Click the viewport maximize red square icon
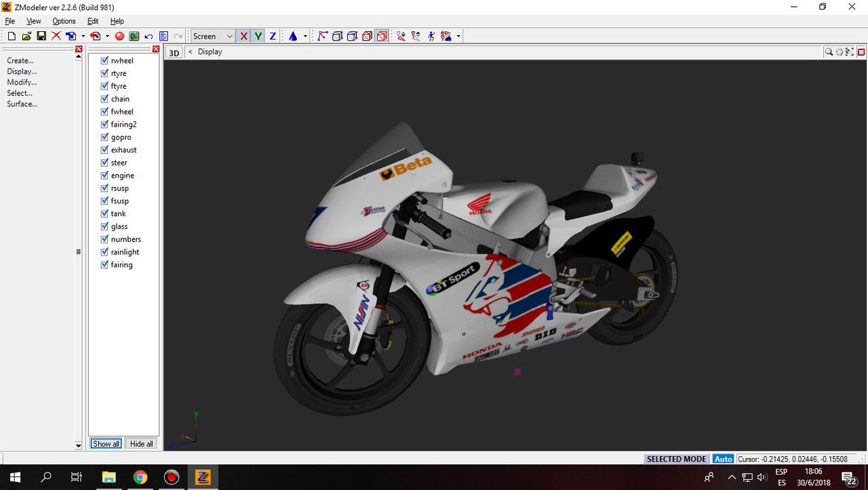Screen dimensions: 868x490 click(x=861, y=52)
